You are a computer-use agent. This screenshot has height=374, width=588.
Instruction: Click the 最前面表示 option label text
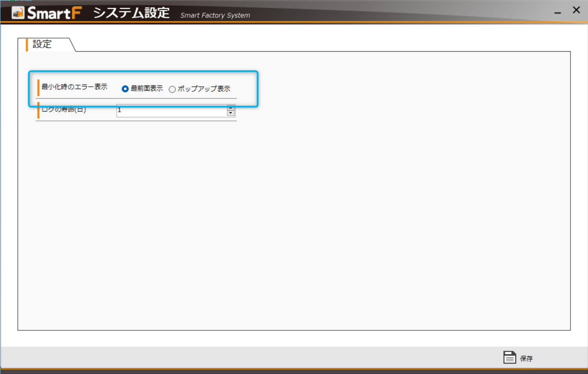tap(147, 88)
